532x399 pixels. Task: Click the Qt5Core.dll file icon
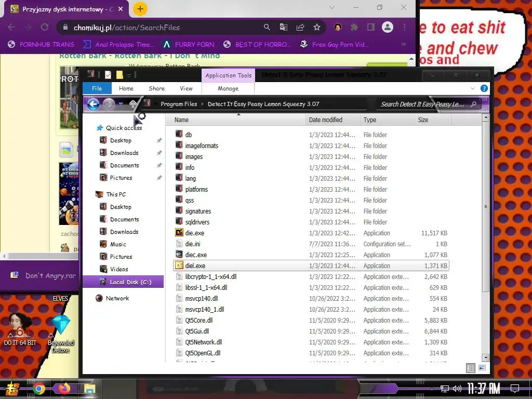tap(179, 320)
